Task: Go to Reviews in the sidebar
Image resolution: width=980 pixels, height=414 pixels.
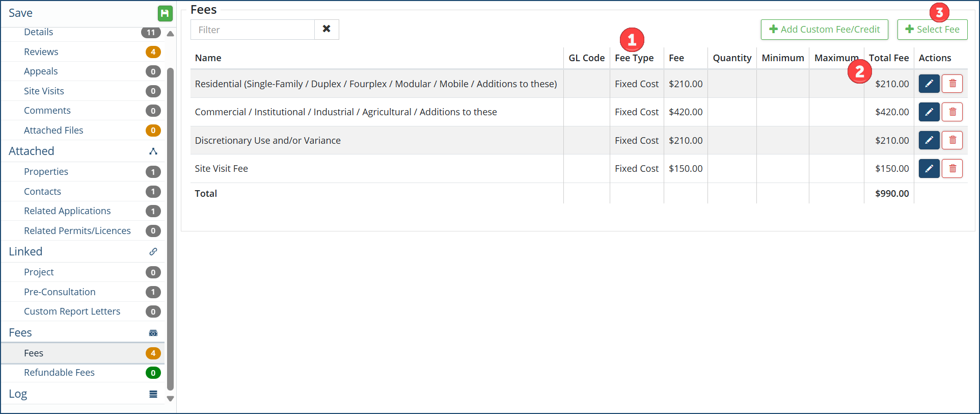Action: 41,51
